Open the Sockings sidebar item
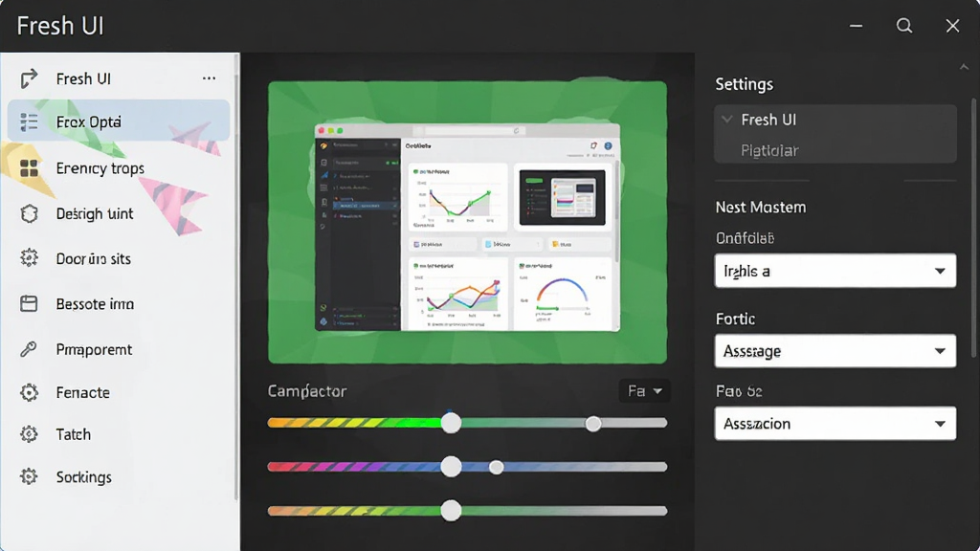Viewport: 980px width, 551px height. click(x=119, y=476)
